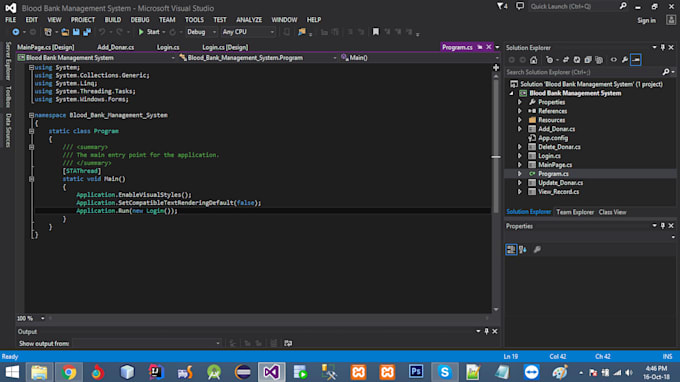The image size is (680, 382).
Task: Expand the References node
Action: point(520,111)
